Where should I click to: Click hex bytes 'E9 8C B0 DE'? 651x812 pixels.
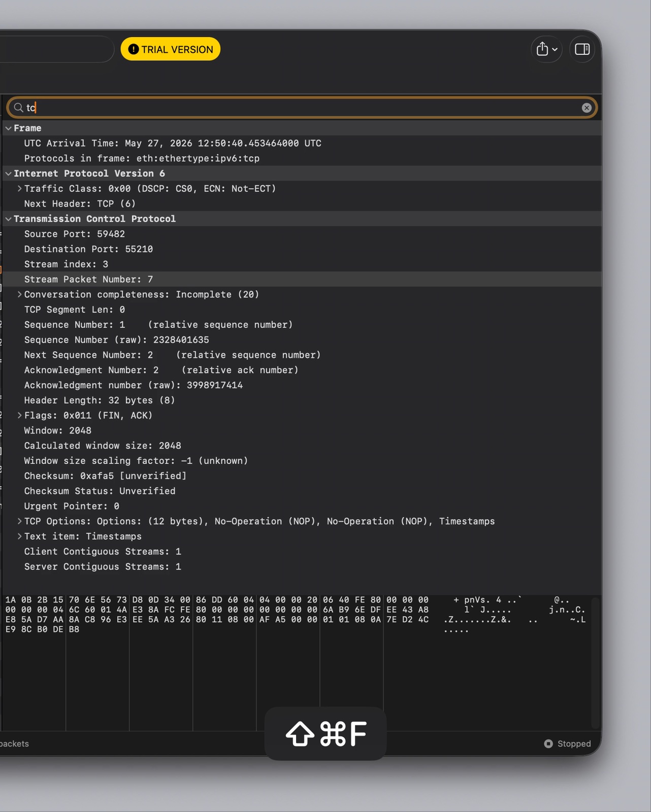35,629
